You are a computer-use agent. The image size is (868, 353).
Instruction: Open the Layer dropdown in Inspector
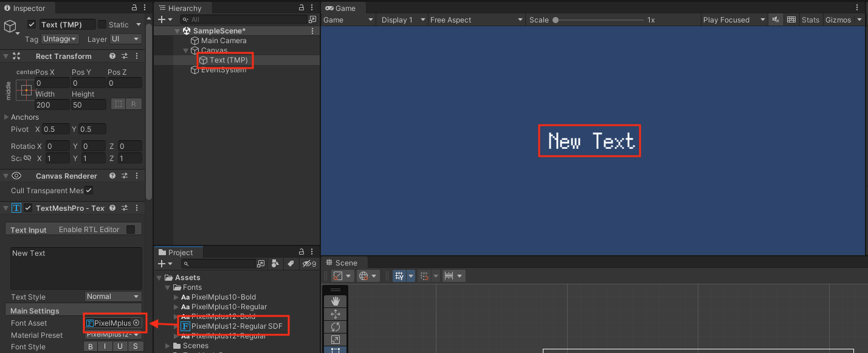(x=125, y=39)
